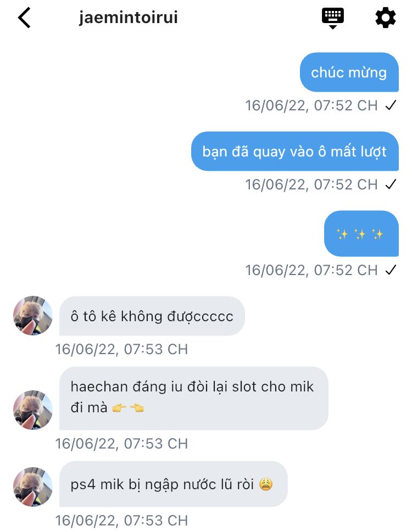
Task: Select the 'haechan đáng iu đòi lại slot' message
Action: click(194, 399)
